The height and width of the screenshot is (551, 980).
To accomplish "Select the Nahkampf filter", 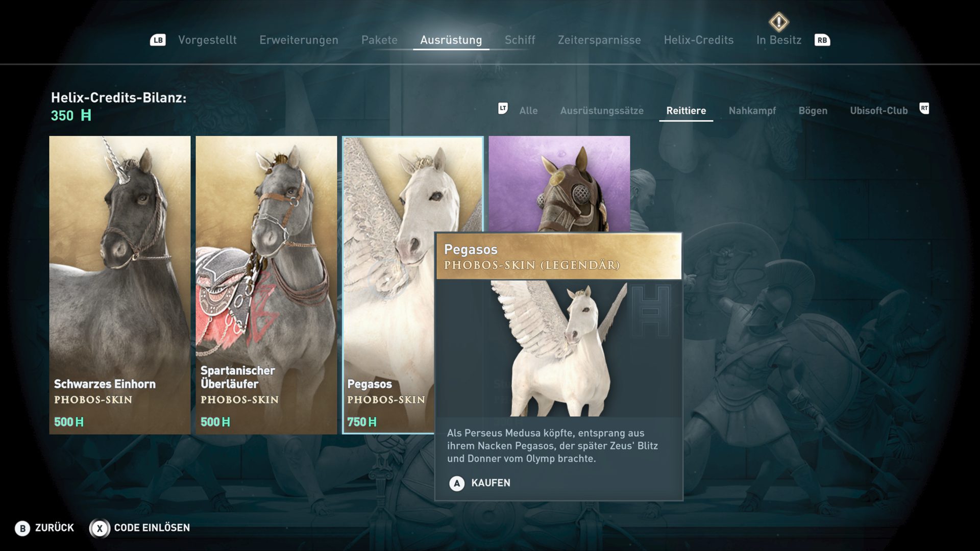I will (752, 111).
